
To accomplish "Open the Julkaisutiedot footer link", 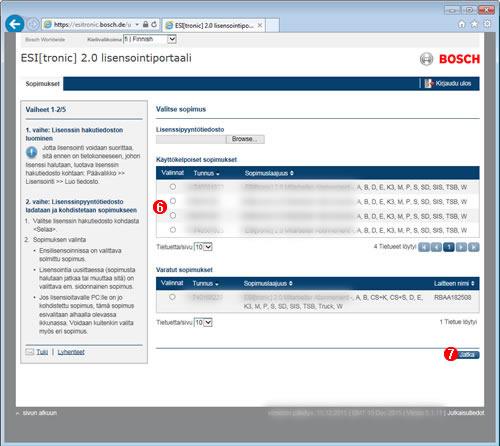I will pos(466,413).
